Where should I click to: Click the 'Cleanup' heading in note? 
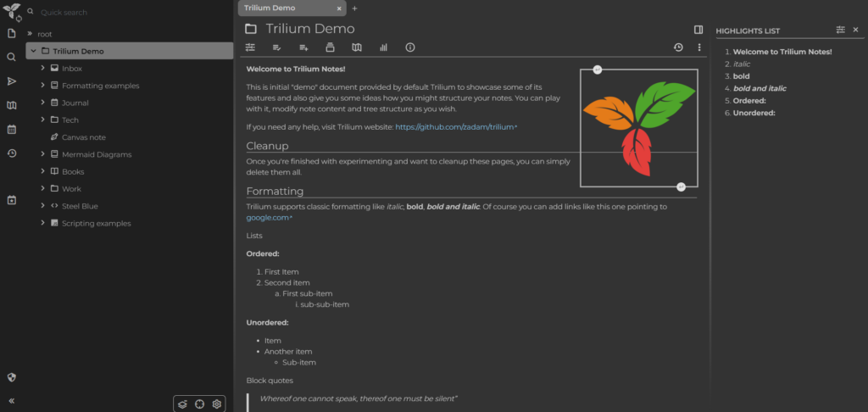[x=267, y=146]
